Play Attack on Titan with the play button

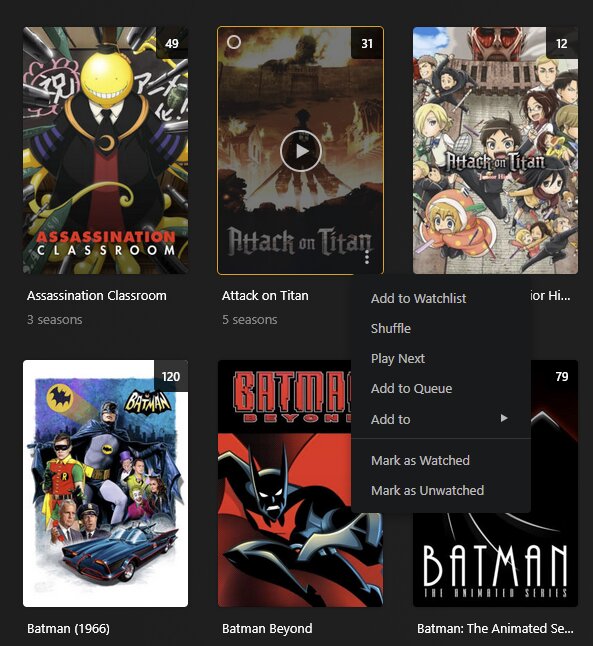pos(301,151)
